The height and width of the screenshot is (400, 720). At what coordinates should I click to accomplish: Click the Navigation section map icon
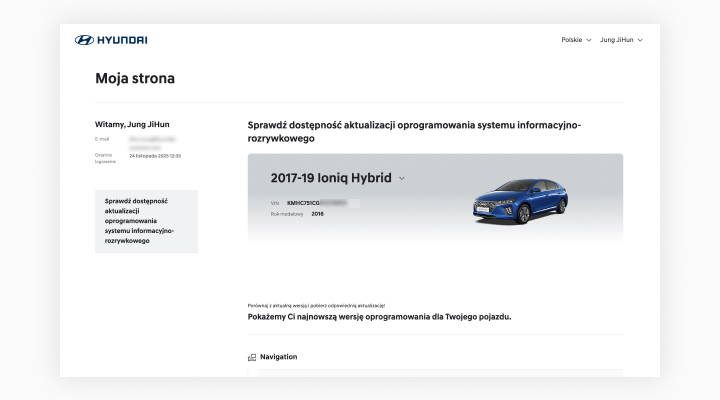tap(252, 357)
